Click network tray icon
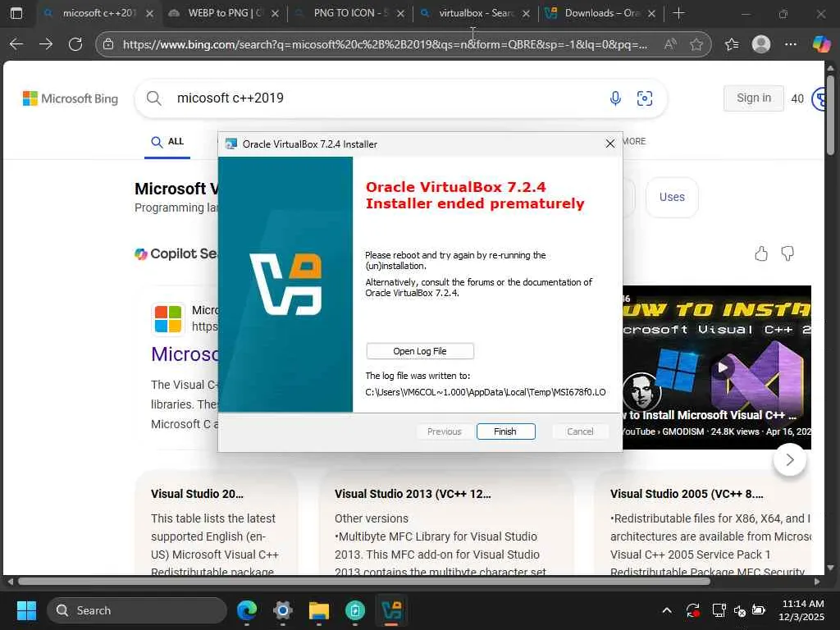 click(x=719, y=610)
